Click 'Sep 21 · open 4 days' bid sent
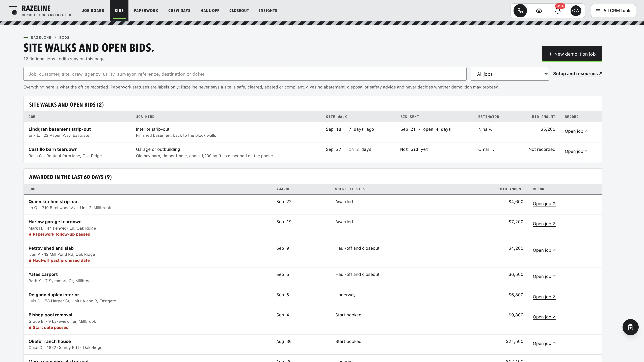644x362 pixels. pos(425,129)
